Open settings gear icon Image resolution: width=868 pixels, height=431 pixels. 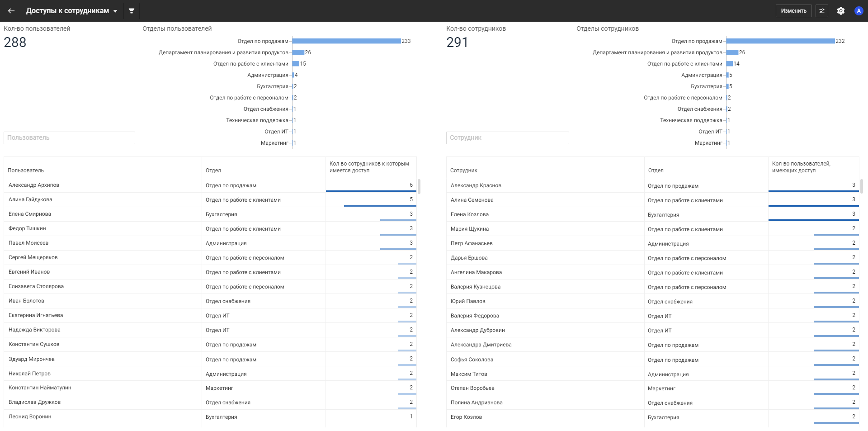(x=841, y=11)
